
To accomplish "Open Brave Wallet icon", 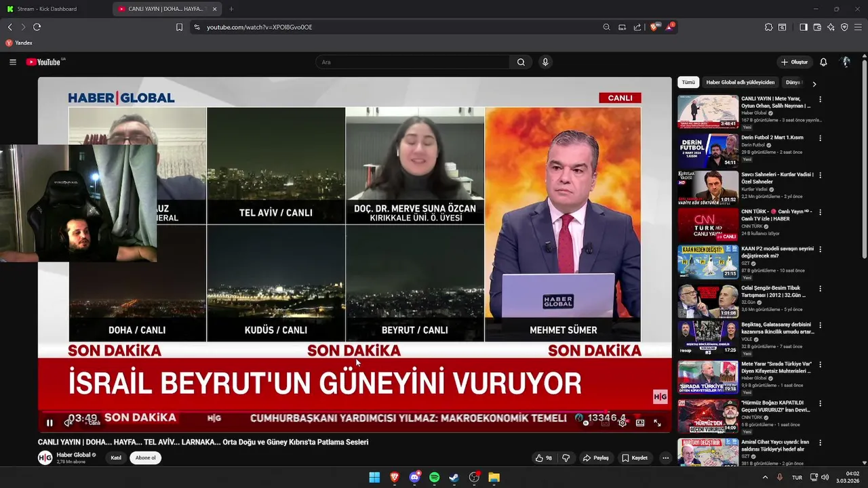I will click(x=817, y=27).
